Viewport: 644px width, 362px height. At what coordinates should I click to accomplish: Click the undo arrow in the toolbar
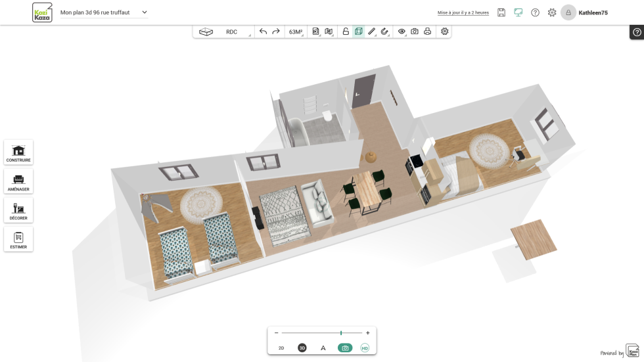pyautogui.click(x=263, y=32)
